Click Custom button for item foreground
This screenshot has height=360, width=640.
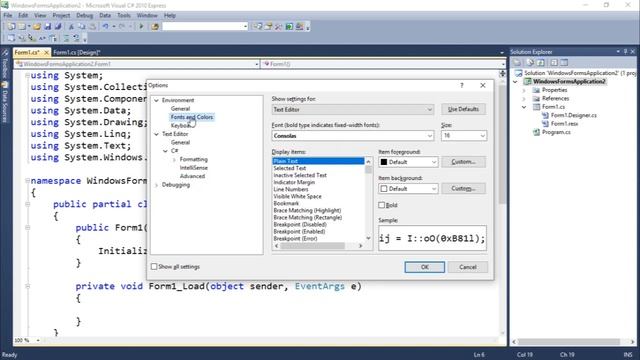463,162
